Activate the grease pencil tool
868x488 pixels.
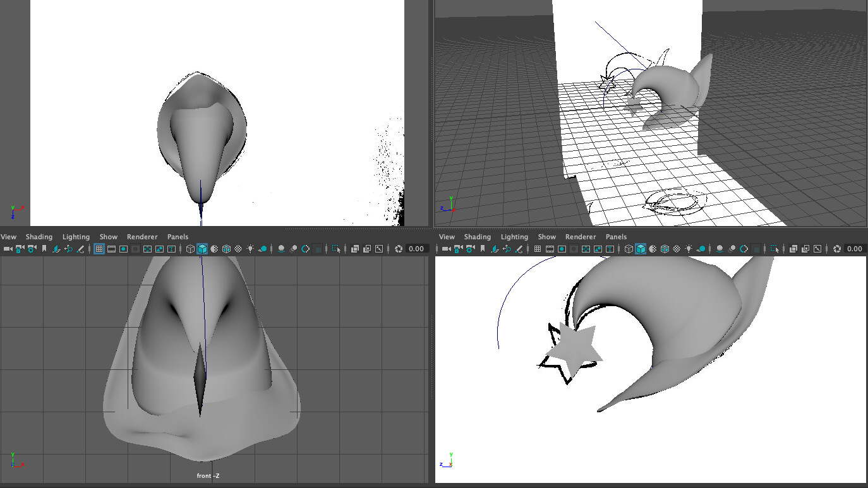[79, 249]
